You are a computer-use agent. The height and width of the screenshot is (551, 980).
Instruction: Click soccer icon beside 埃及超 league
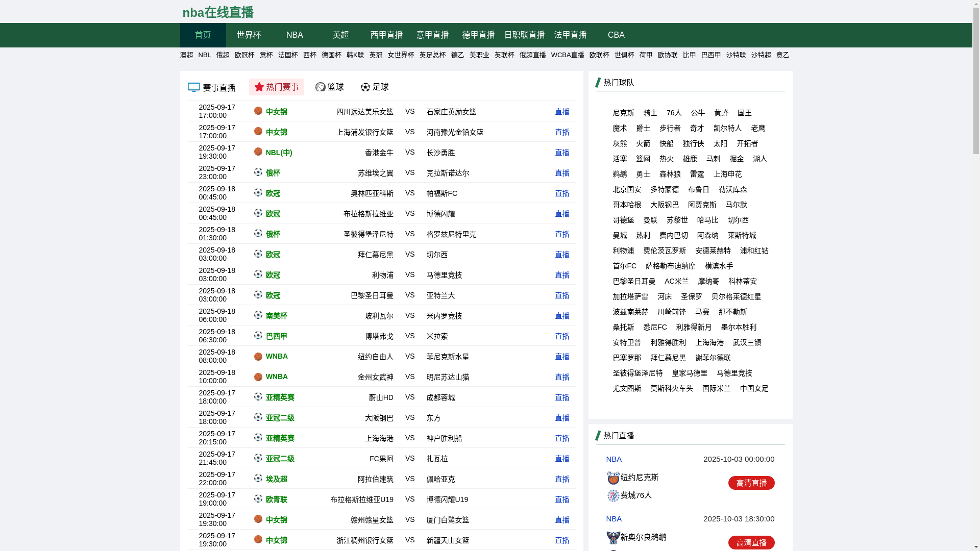click(x=258, y=478)
